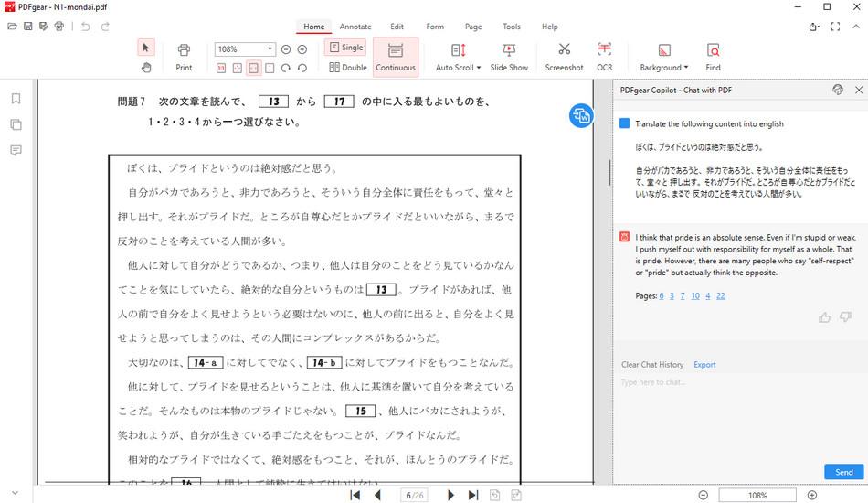Image resolution: width=868 pixels, height=503 pixels.
Task: Open page 22 link in chat
Action: [720, 295]
